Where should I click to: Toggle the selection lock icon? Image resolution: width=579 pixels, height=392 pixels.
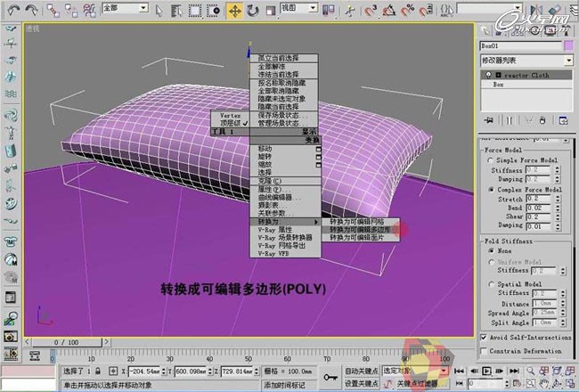point(99,371)
